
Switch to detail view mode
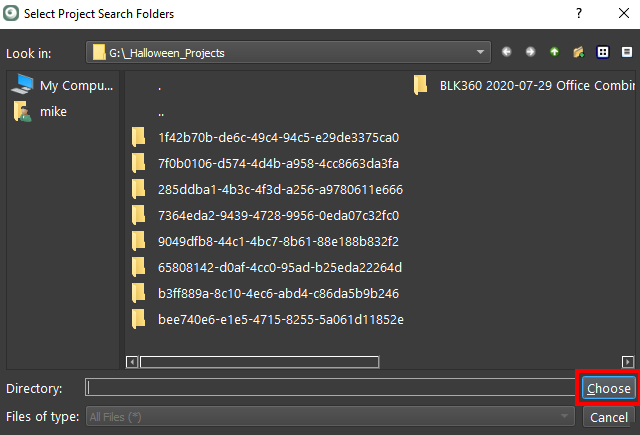626,52
